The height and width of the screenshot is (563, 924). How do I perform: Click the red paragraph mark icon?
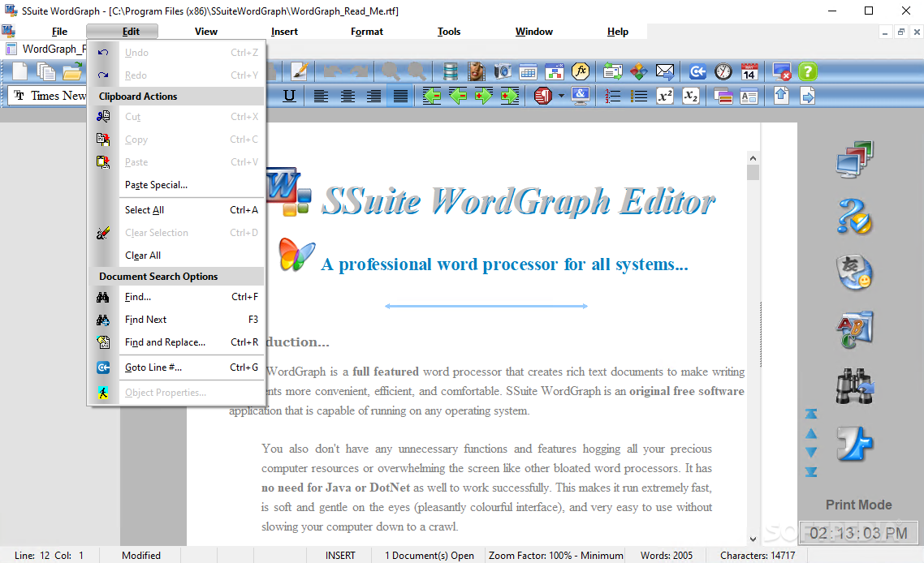(542, 96)
